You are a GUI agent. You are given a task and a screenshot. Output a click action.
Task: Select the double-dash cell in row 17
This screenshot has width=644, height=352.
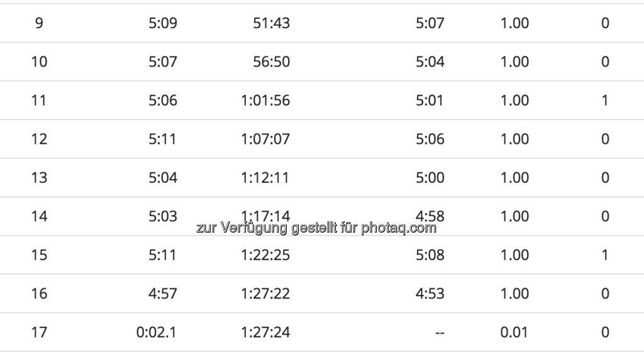click(x=440, y=333)
